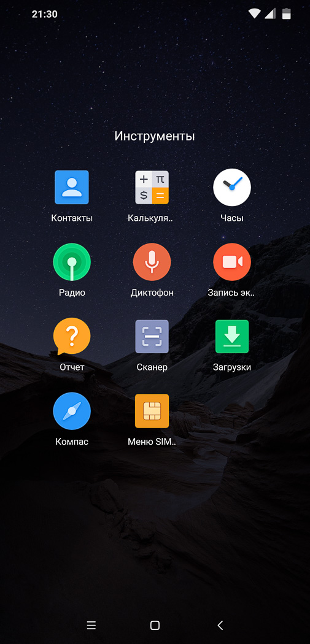Image resolution: width=310 pixels, height=644 pixels.
Task: Tap the battery status icon
Action: (286, 13)
